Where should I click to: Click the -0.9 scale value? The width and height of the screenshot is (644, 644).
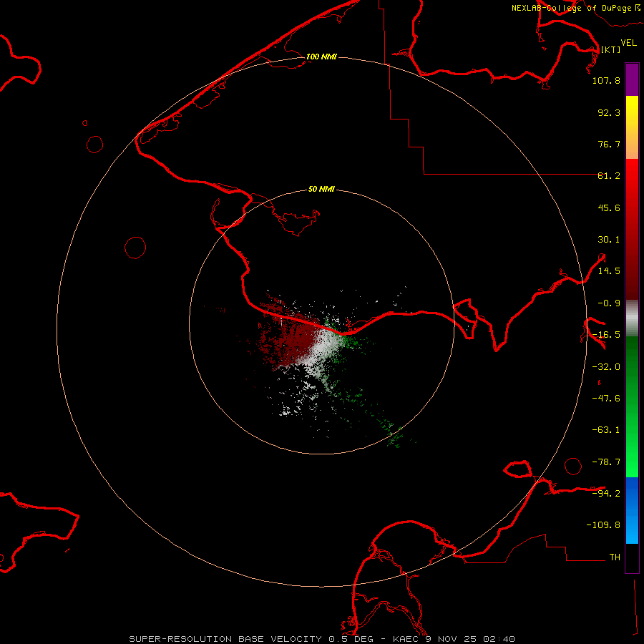pyautogui.click(x=609, y=303)
